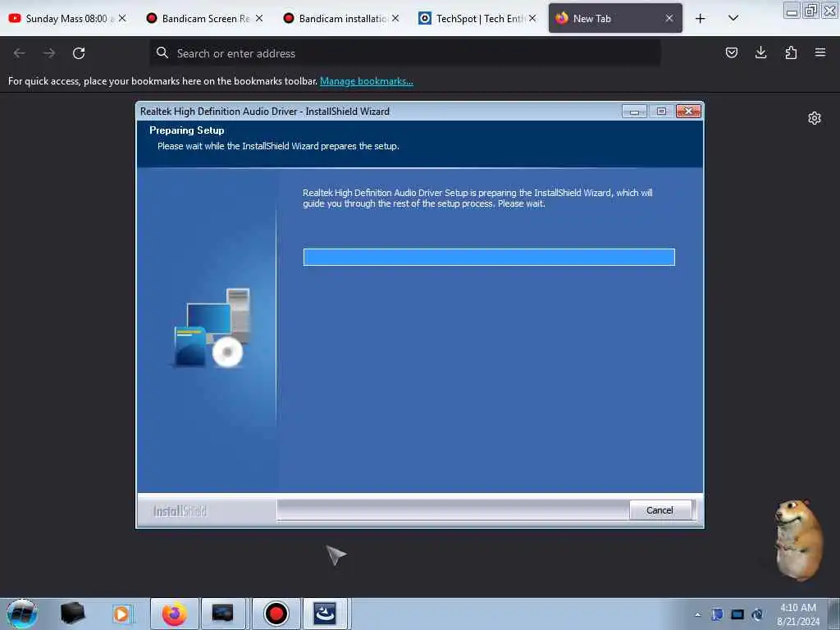This screenshot has height=630, width=840.
Task: Maximize the InstallShield Wizard window
Action: [662, 112]
